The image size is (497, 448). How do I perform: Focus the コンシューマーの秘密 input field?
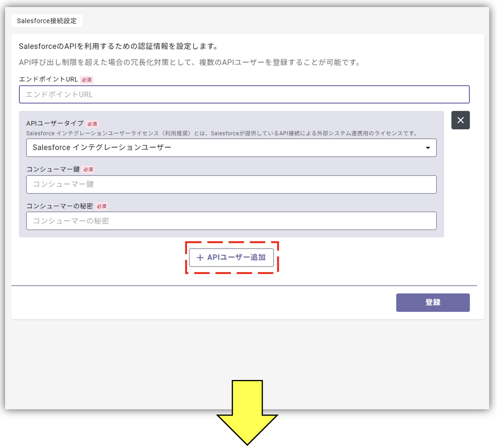pyautogui.click(x=231, y=221)
